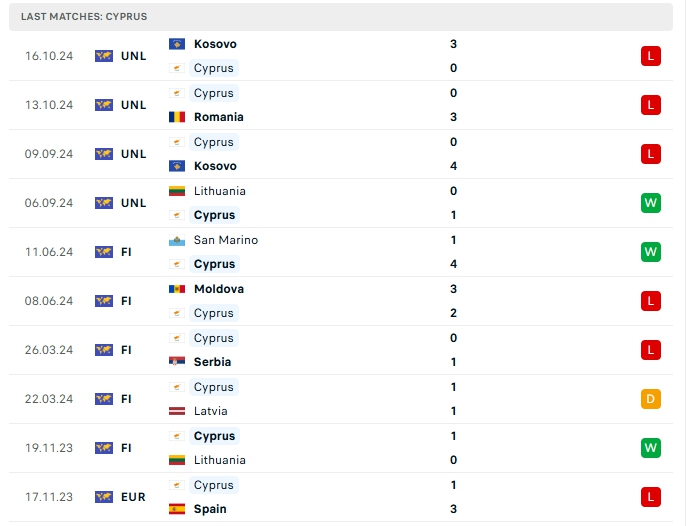
Task: Open the Romania team link
Action: (x=218, y=117)
